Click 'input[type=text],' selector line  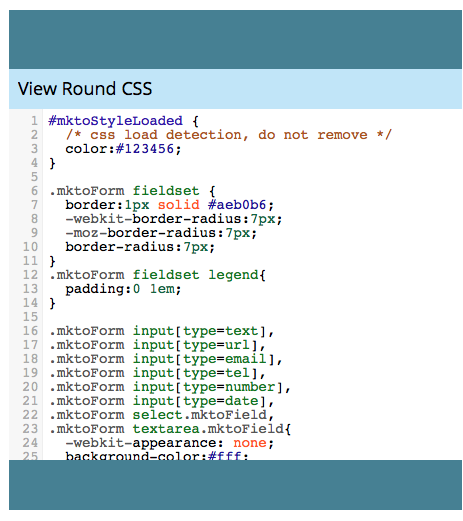click(x=162, y=331)
